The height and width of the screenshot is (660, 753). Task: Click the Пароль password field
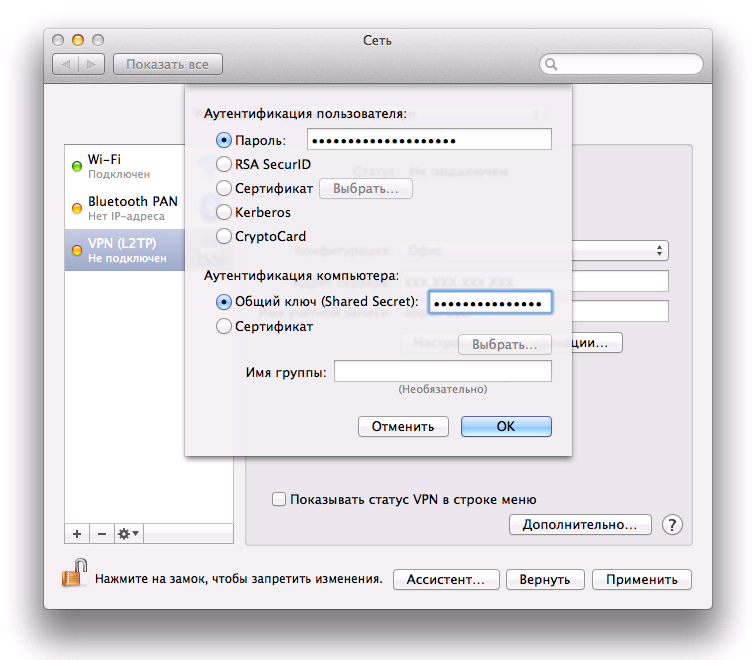coord(429,140)
